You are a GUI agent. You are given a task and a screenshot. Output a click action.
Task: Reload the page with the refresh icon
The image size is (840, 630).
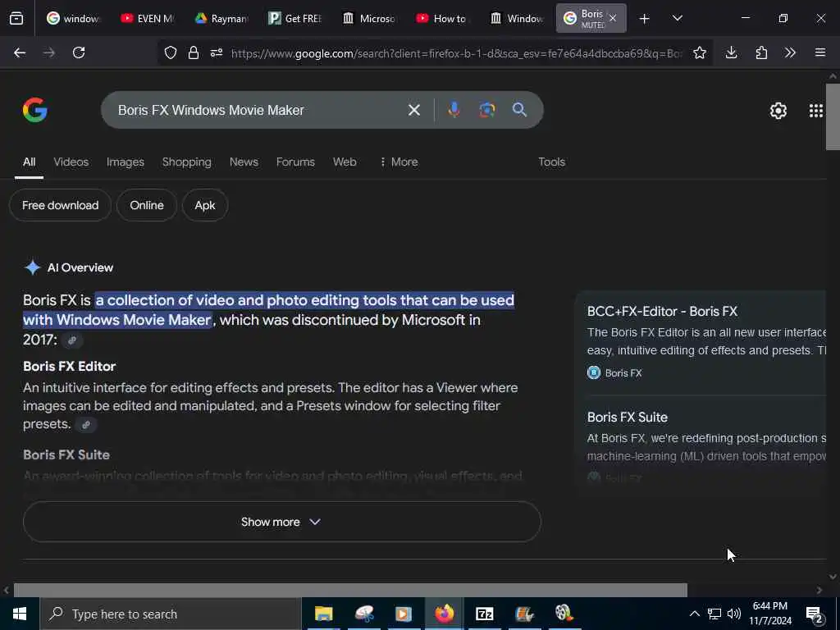pos(79,52)
